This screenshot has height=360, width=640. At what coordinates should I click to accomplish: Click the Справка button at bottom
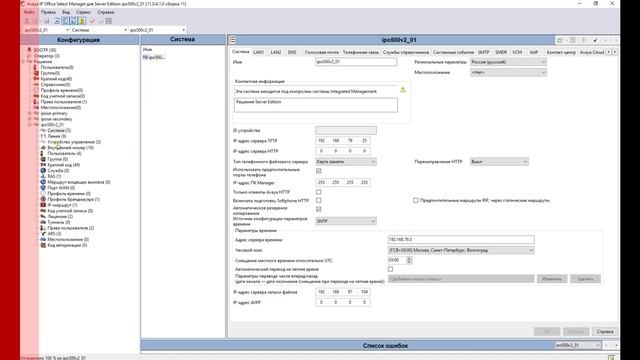[605, 331]
